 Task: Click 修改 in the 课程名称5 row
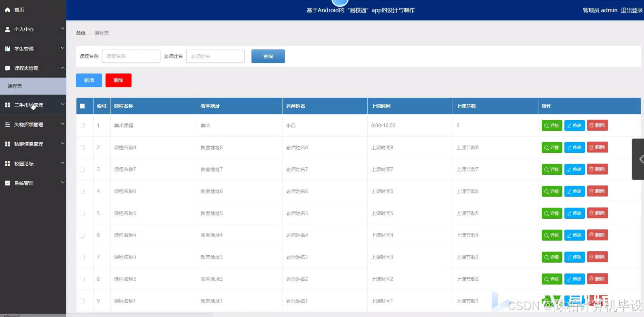pyautogui.click(x=575, y=213)
